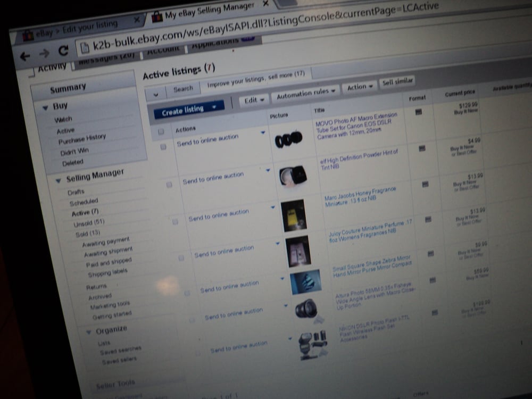Open Didn't Win link
532x399 pixels.
click(74, 151)
